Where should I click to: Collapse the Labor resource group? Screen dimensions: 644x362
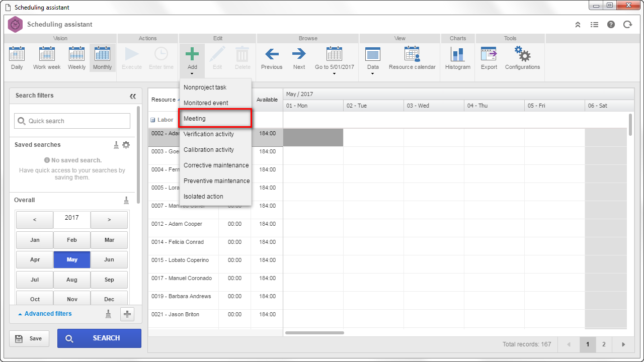coord(152,120)
